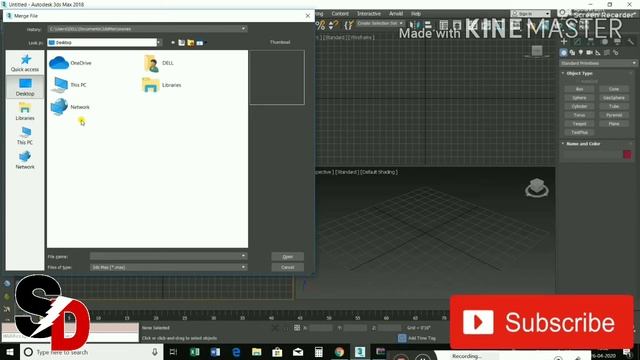This screenshot has height=360, width=640.
Task: Select the Systems category icon
Action: (x=616, y=53)
